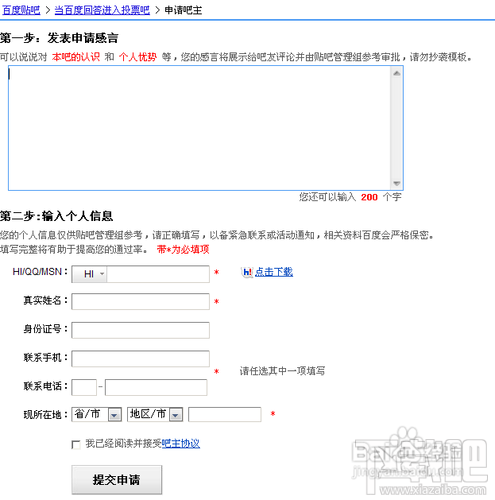Click the remaining character count 200

369,197
